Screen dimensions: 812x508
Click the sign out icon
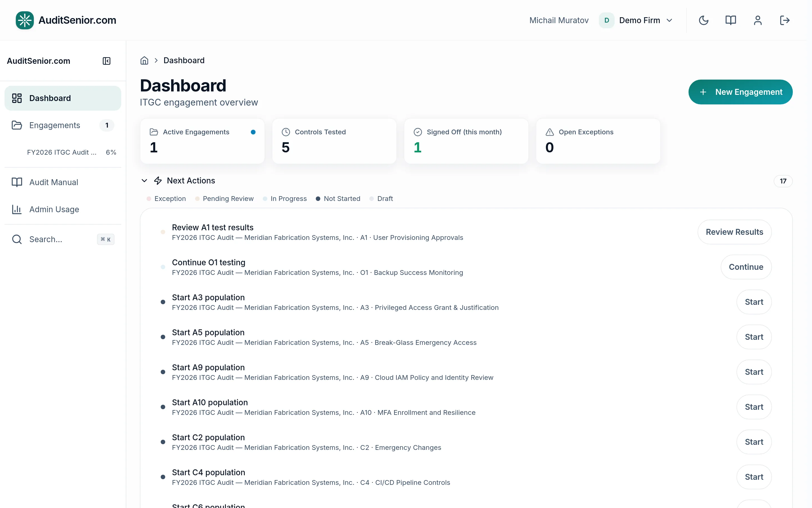[784, 20]
